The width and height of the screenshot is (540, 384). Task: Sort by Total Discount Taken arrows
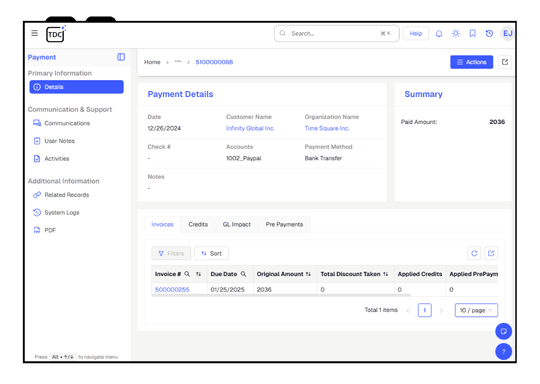pyautogui.click(x=386, y=274)
